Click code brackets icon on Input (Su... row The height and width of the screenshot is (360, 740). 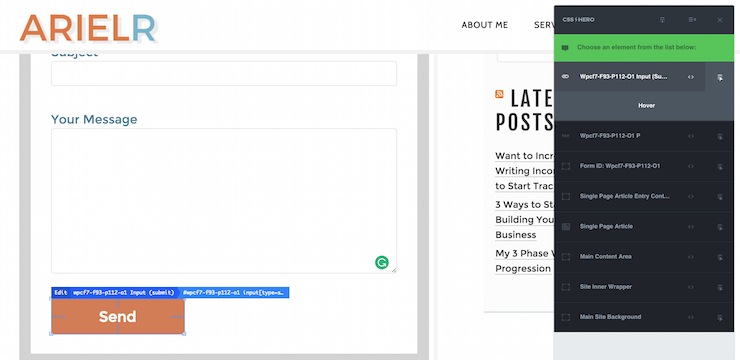[691, 77]
